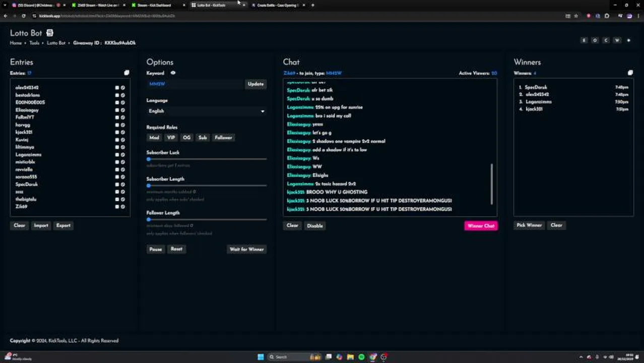This screenshot has width=644, height=363.
Task: Go to Tools in the breadcrumb
Action: 34,43
